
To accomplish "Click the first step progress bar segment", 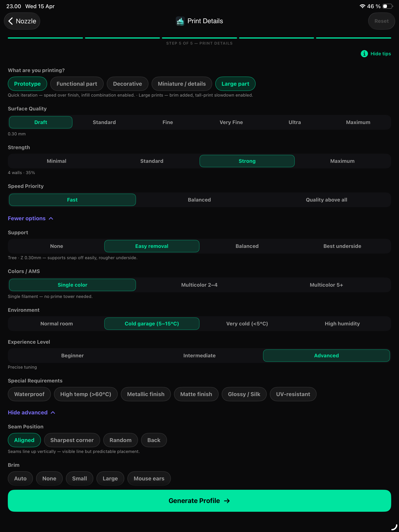I will click(x=45, y=38).
